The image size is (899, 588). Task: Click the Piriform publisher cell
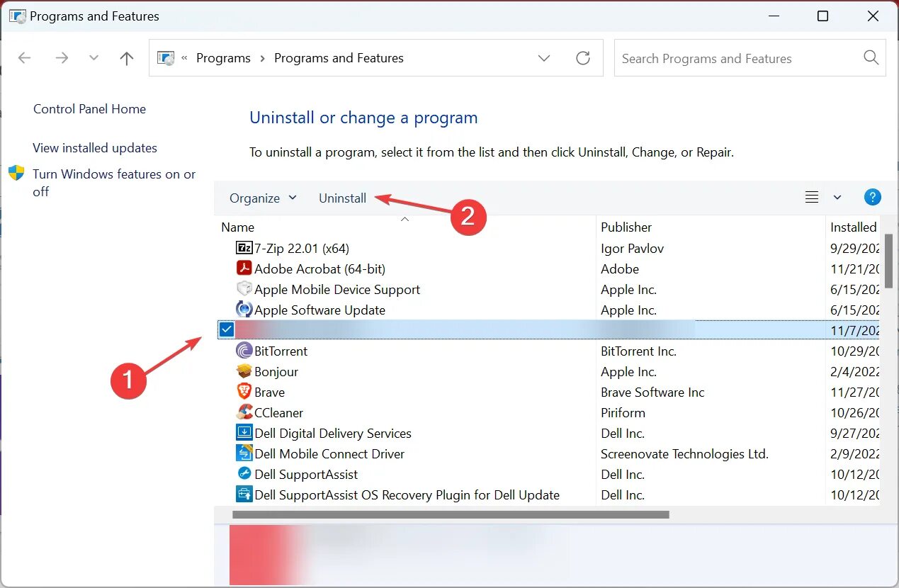(x=623, y=412)
